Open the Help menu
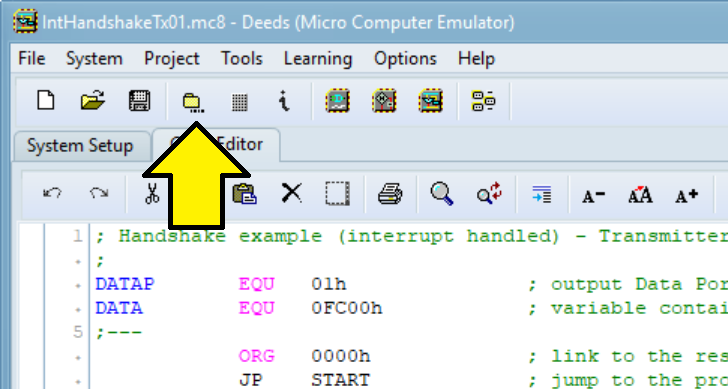Screen dimensions: 728x389 476,59
